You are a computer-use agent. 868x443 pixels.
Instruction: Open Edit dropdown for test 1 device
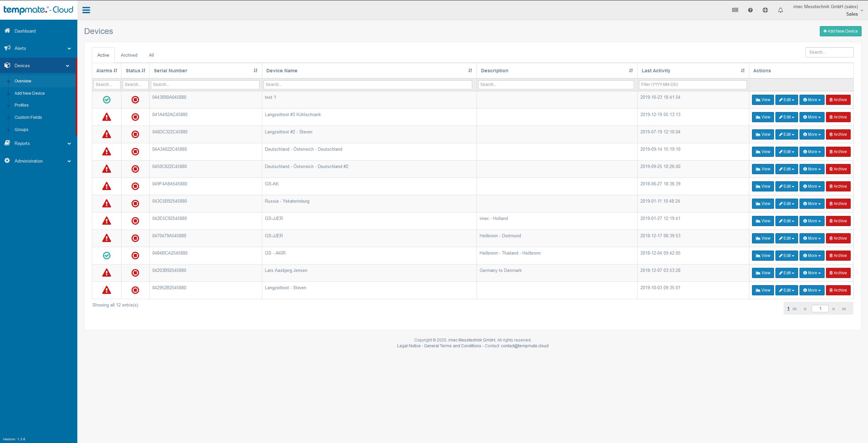point(786,100)
